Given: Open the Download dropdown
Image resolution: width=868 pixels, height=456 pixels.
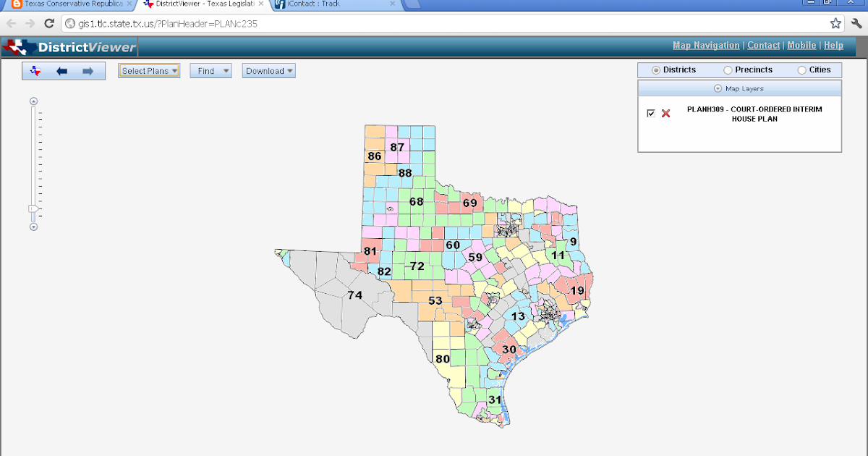Looking at the screenshot, I should [268, 70].
